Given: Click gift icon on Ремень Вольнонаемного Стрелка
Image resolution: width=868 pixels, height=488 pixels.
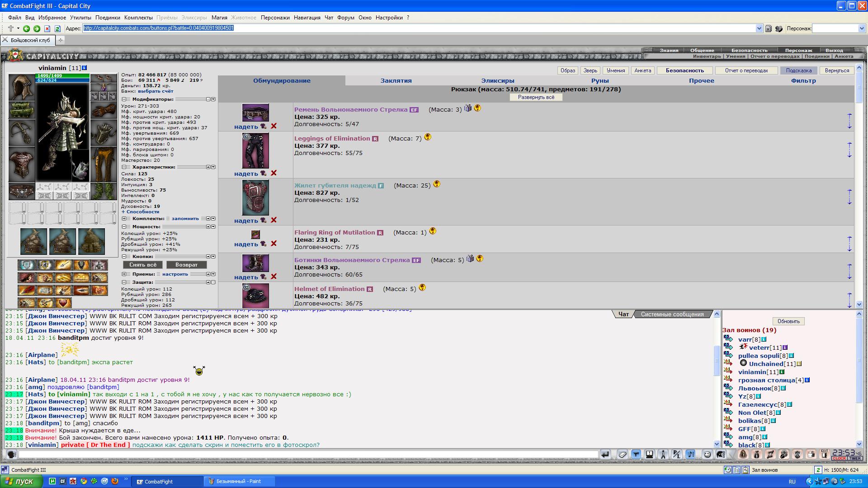Looking at the screenshot, I should 468,108.
